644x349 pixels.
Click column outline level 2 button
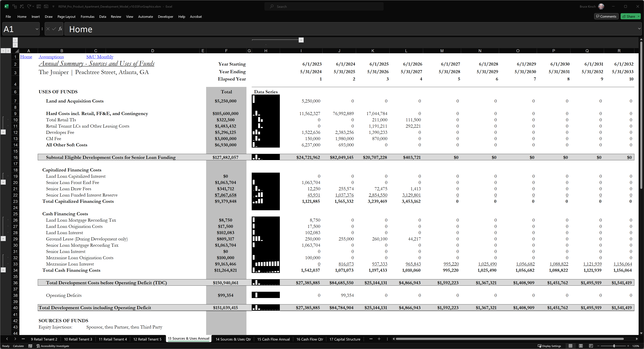point(15,45)
